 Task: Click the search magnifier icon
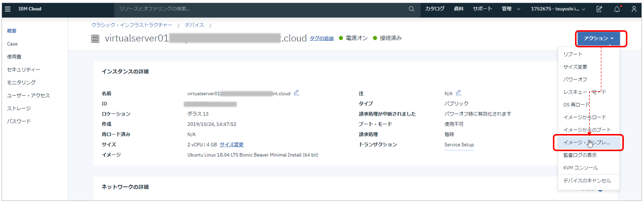pyautogui.click(x=411, y=9)
